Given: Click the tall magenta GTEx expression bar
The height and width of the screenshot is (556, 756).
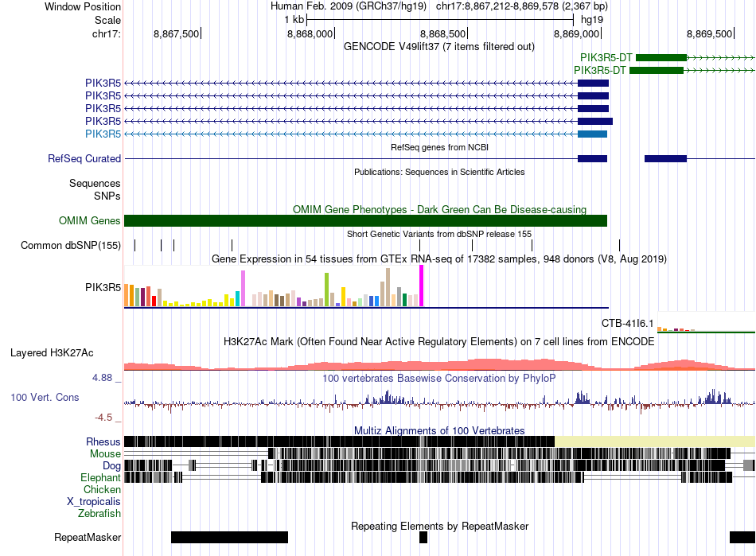Looking at the screenshot, I should point(422,286).
